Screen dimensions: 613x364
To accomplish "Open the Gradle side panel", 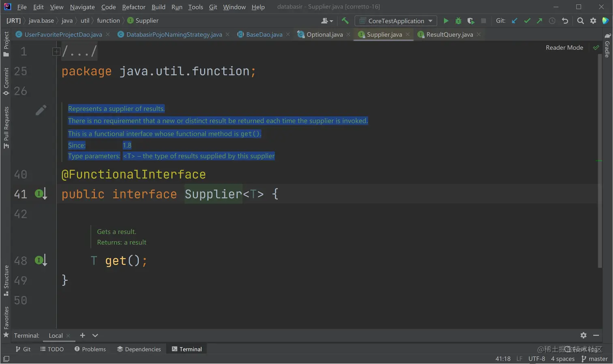I will click(607, 45).
